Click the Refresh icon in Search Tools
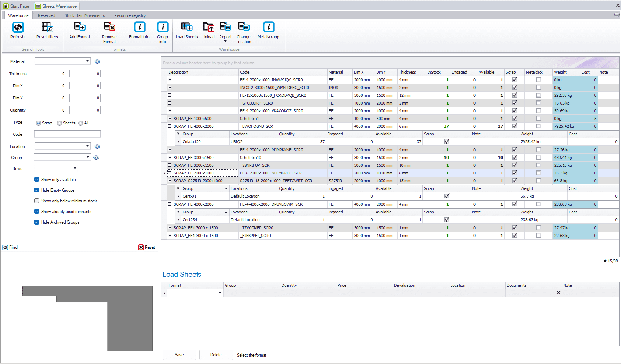 pos(17,28)
